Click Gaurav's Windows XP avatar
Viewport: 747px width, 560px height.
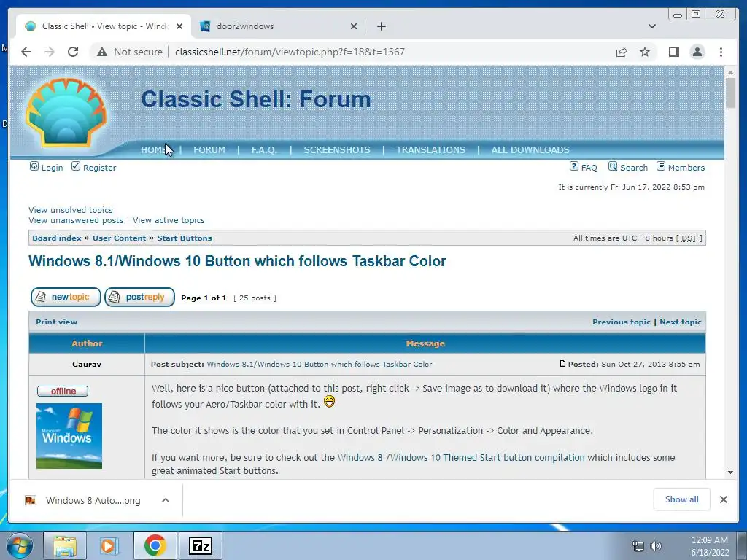(69, 436)
